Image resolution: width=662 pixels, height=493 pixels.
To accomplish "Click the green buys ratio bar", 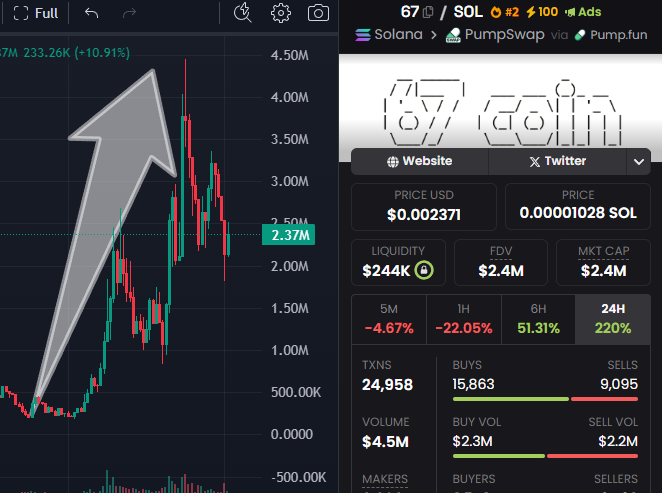I will pyautogui.click(x=510, y=399).
